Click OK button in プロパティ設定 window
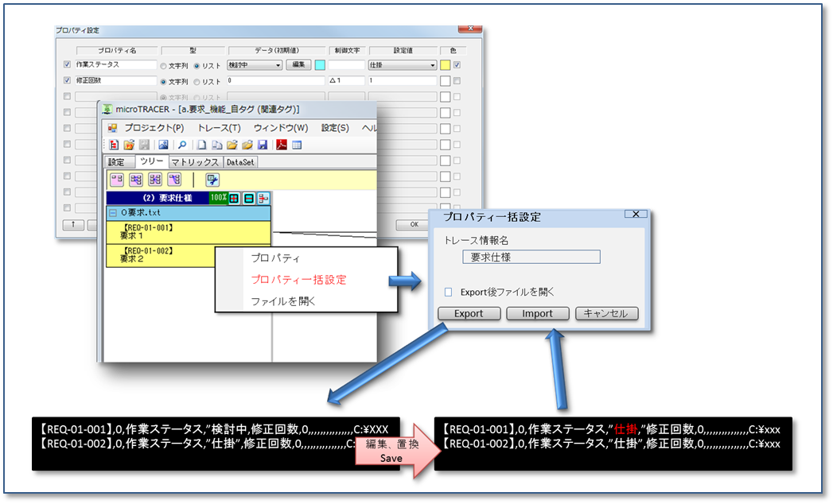The image size is (833, 504). [x=415, y=225]
